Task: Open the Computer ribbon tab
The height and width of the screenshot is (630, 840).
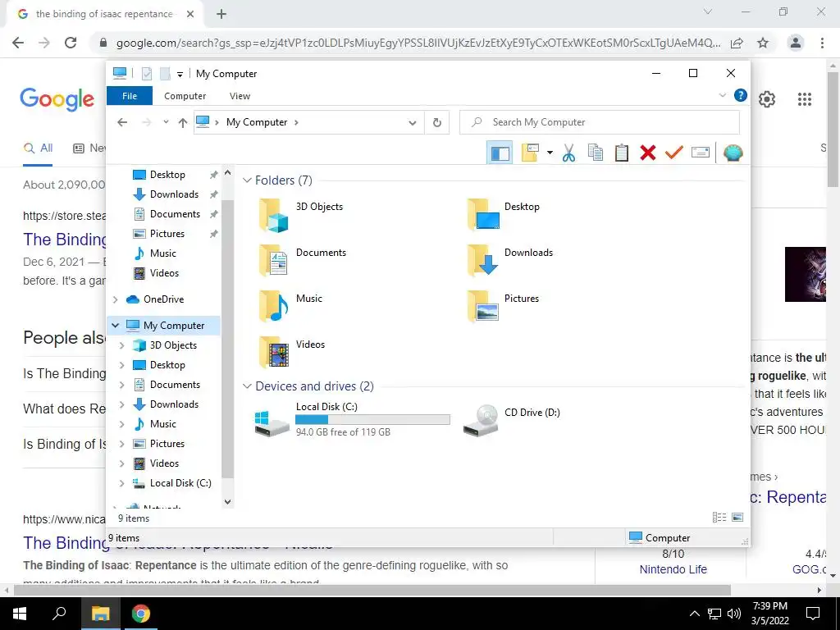Action: click(x=185, y=96)
